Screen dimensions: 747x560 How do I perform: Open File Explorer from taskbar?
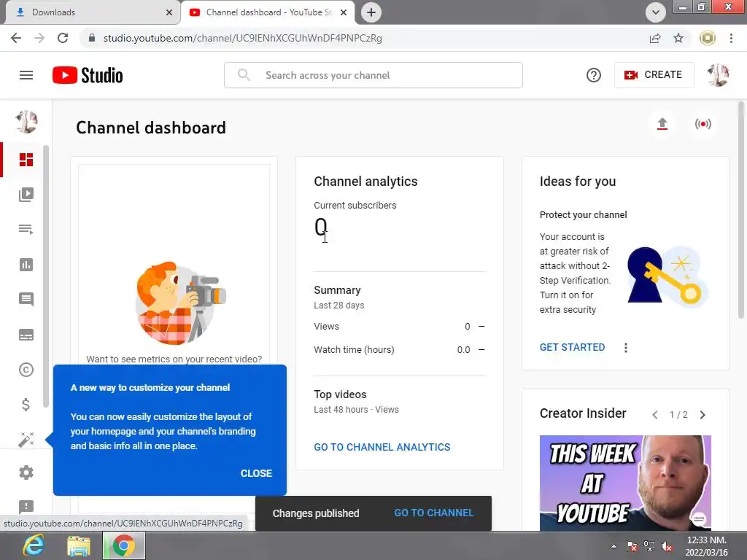coord(79,545)
